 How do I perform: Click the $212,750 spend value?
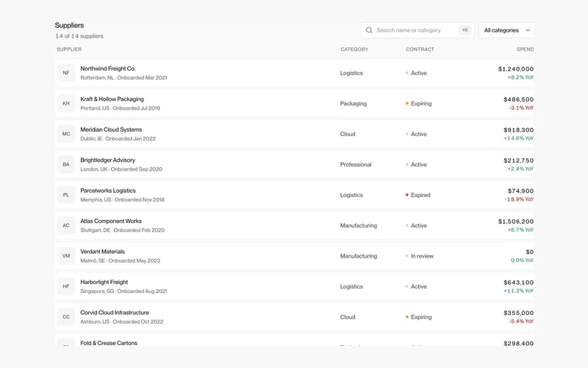[519, 160]
